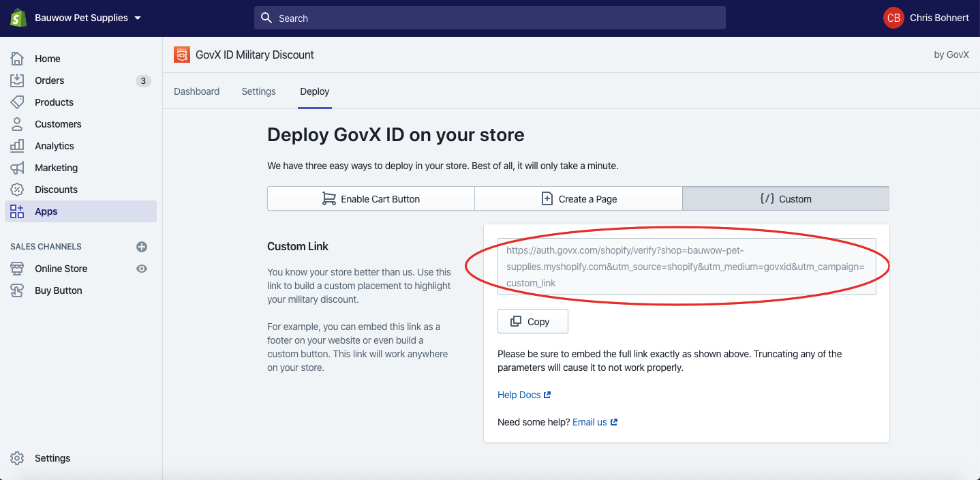The width and height of the screenshot is (980, 480).
Task: View online store via eye icon
Action: click(x=142, y=269)
